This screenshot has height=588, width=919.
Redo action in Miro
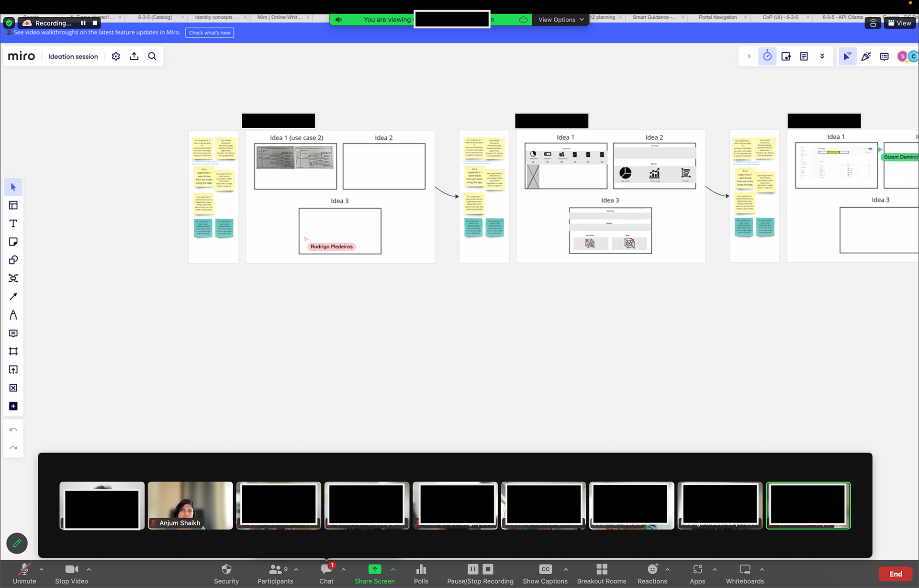click(13, 448)
